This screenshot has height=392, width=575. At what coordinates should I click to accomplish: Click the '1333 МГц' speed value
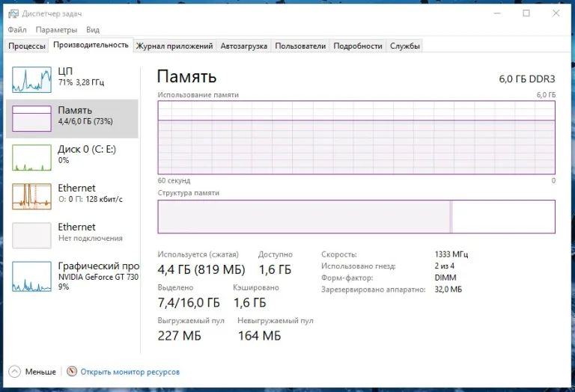tap(451, 254)
